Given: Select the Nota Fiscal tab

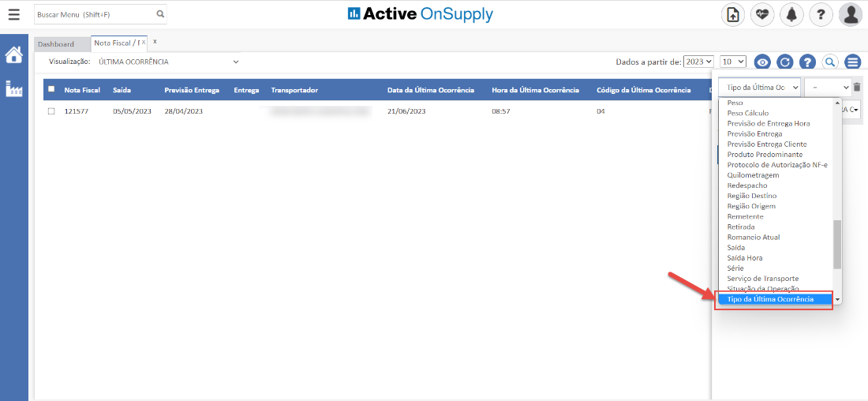Looking at the screenshot, I should (116, 43).
